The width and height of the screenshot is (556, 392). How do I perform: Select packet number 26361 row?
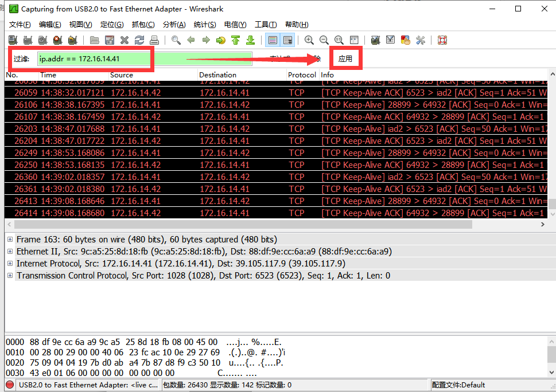click(276, 189)
